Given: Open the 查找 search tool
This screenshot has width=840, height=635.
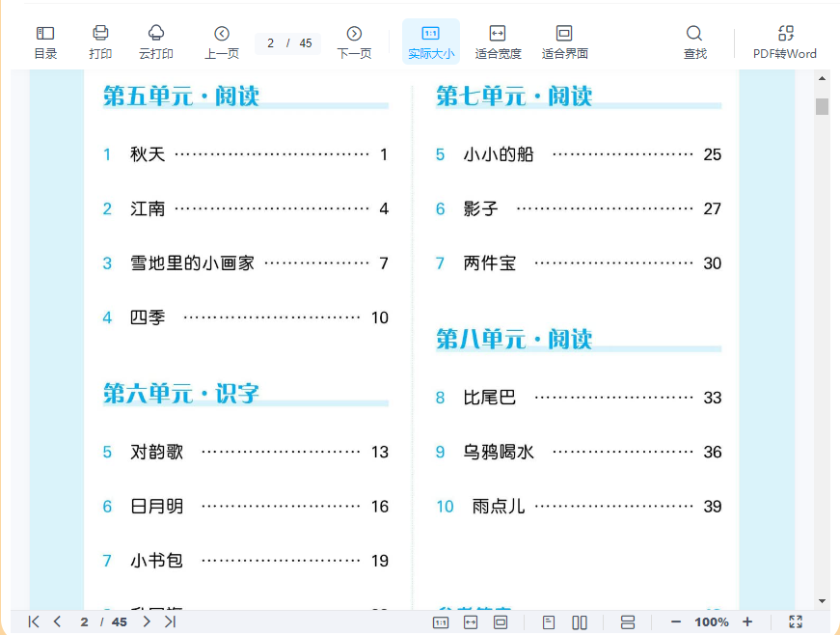Looking at the screenshot, I should tap(694, 41).
